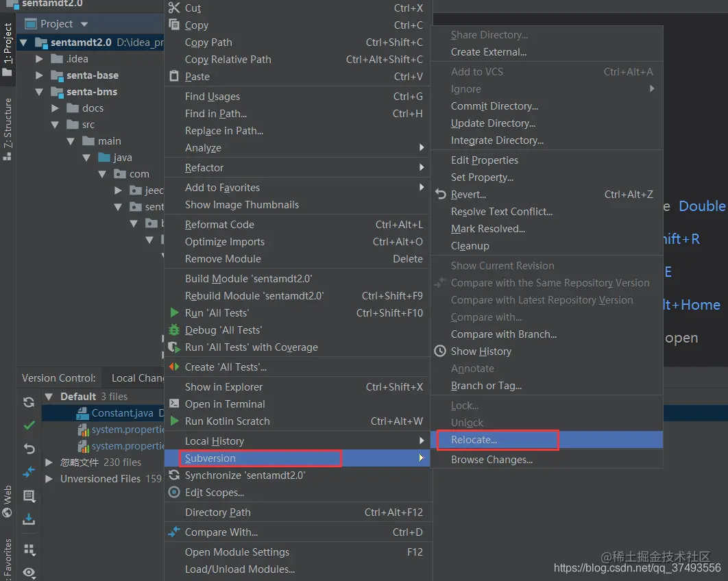728x581 pixels.
Task: Open the Structure tool window tab
Action: (x=8, y=129)
